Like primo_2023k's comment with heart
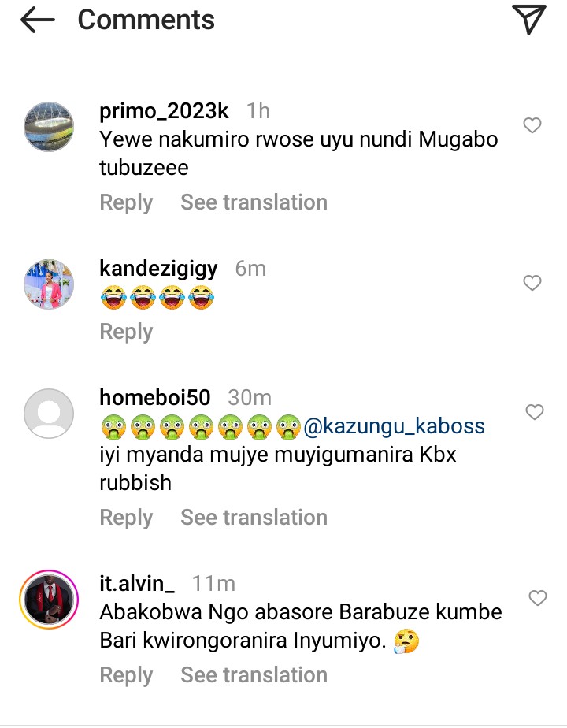The width and height of the screenshot is (567, 728). (532, 125)
